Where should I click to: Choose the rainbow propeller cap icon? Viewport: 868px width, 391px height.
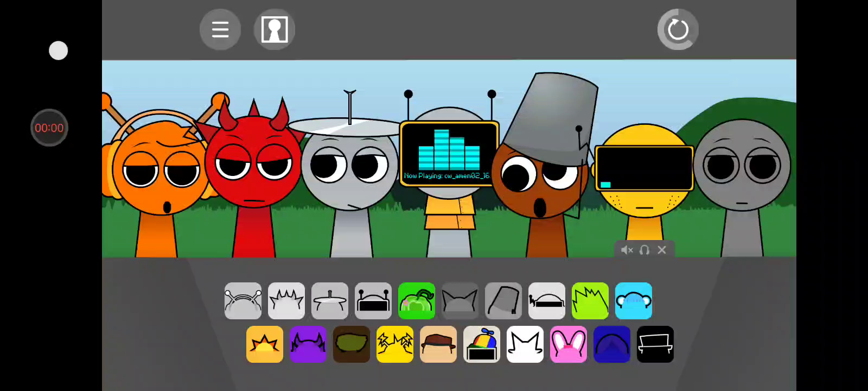pyautogui.click(x=482, y=344)
